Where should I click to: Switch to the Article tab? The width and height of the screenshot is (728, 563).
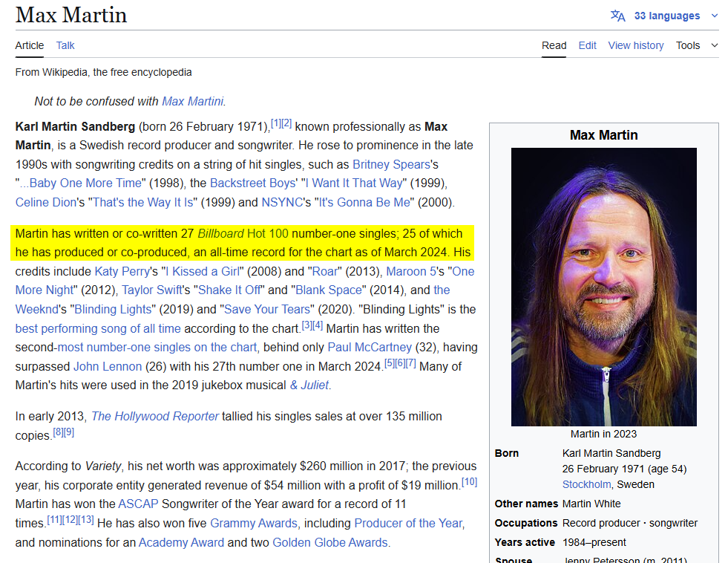(29, 45)
